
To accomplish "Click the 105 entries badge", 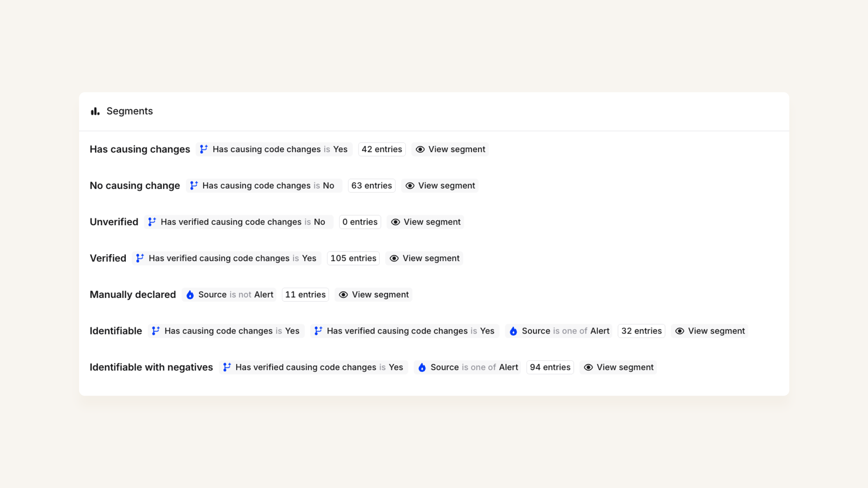I will click(353, 259).
